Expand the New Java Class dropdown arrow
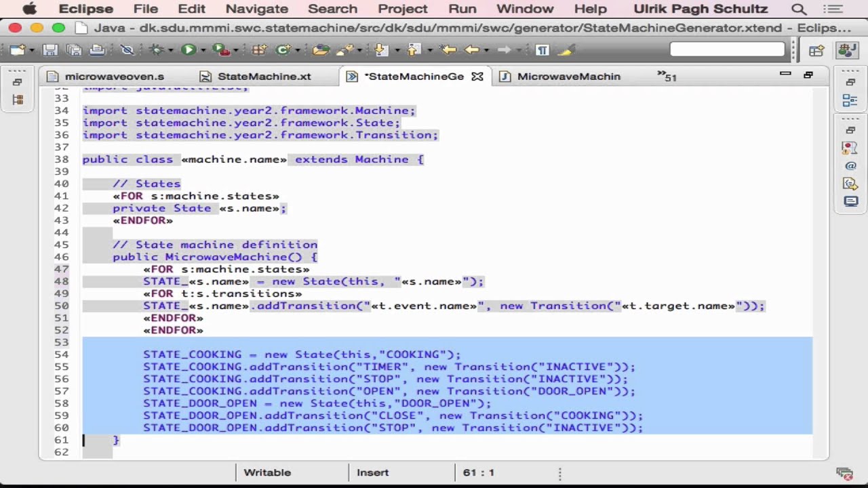The image size is (868, 488). (x=298, y=50)
